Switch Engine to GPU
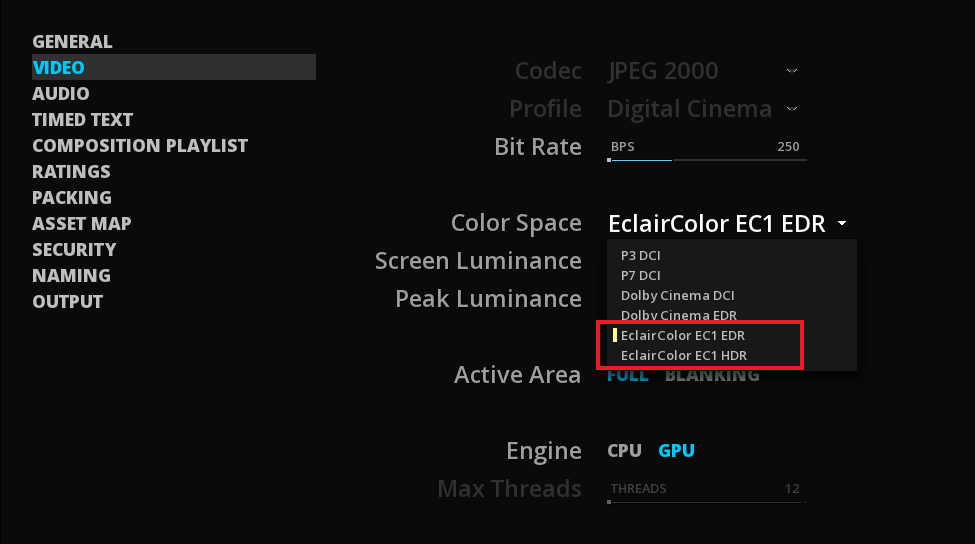The image size is (975, 544). click(x=677, y=451)
